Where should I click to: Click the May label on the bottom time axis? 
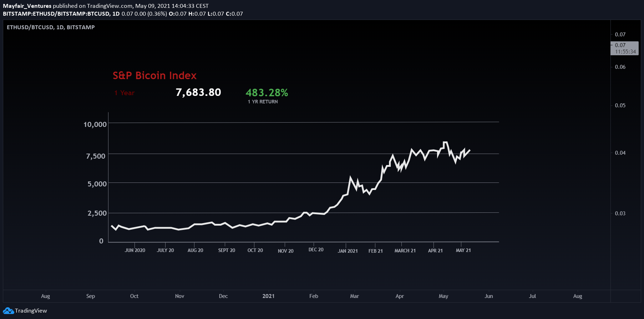click(443, 296)
